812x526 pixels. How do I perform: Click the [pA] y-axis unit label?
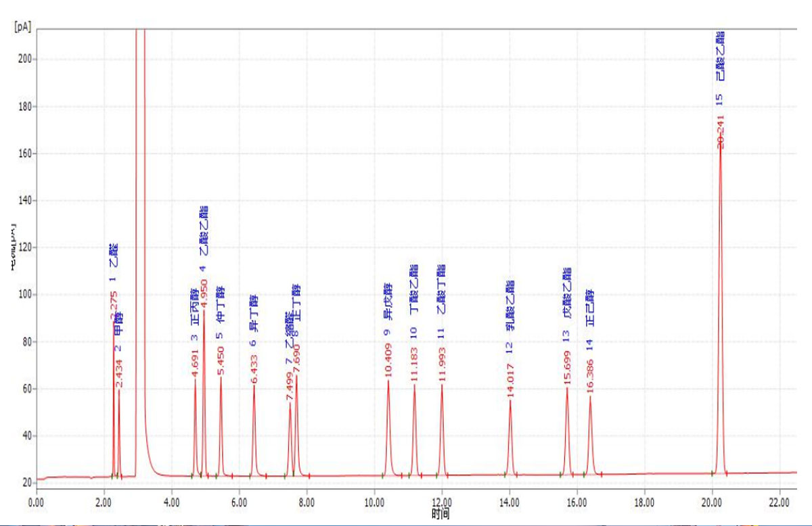pos(24,26)
